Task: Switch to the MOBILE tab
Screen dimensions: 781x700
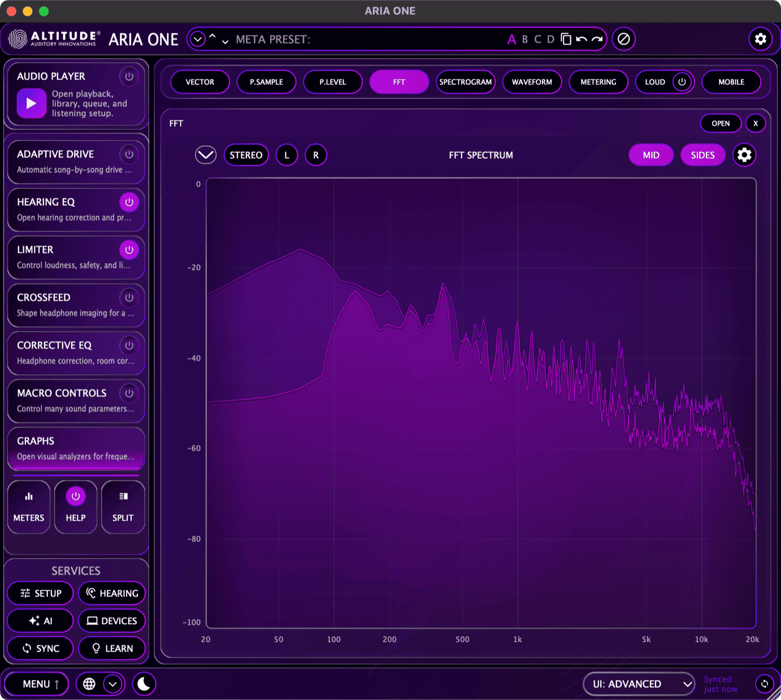Action: pos(731,82)
